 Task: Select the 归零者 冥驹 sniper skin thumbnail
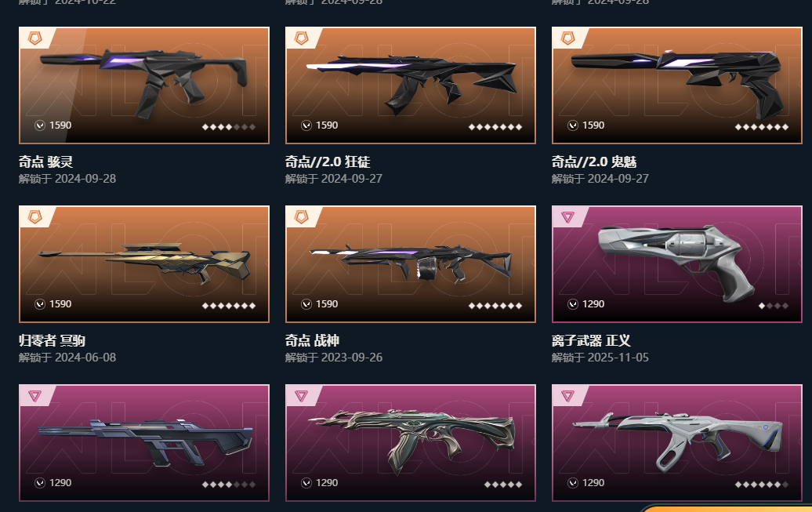click(x=144, y=263)
